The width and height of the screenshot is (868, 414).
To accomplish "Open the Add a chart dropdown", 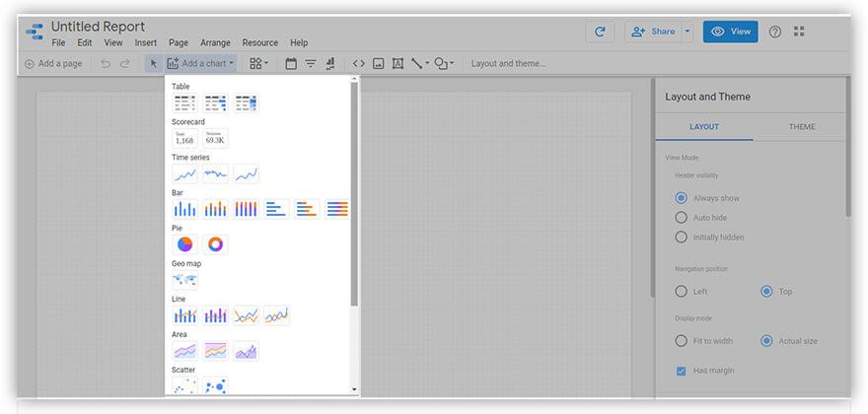I will click(201, 64).
